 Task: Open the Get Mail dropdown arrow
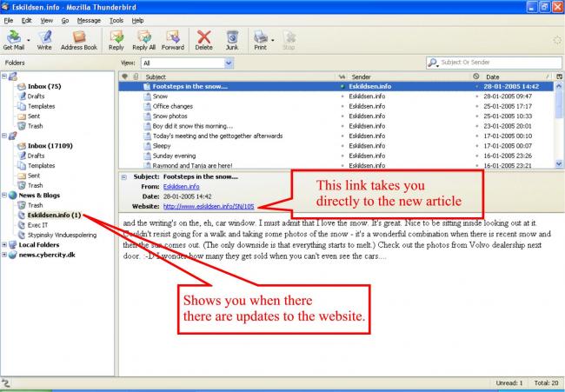(29, 40)
